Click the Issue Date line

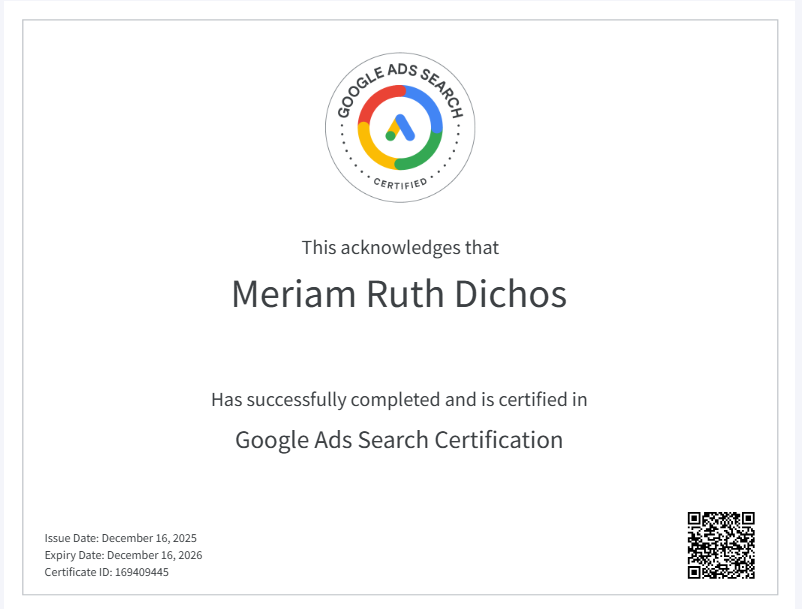click(121, 538)
